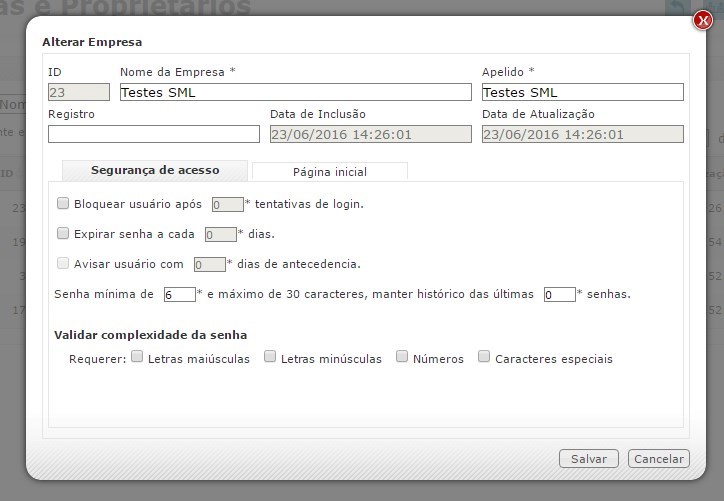This screenshot has height=501, width=724.
Task: Check the Caracteres especiais option
Action: pyautogui.click(x=484, y=357)
